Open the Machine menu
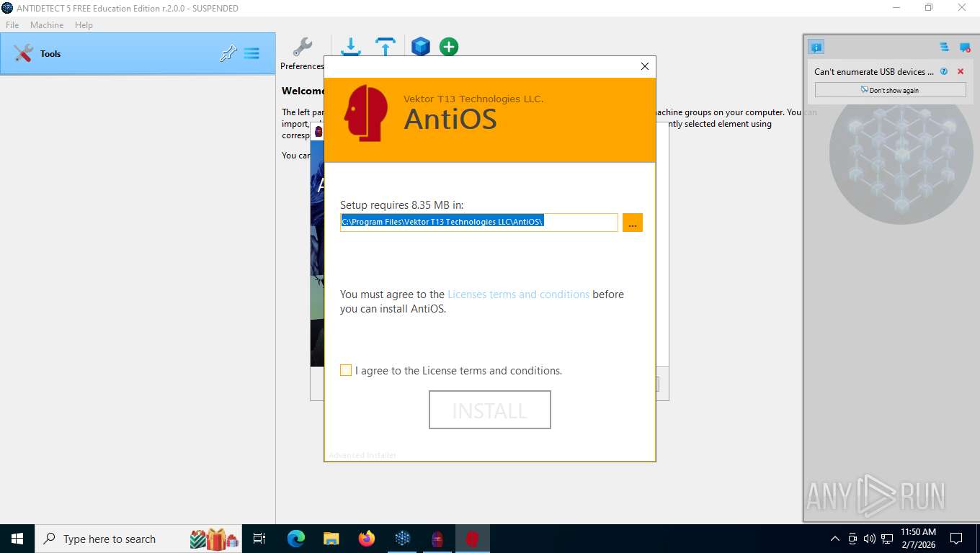The height and width of the screenshot is (553, 980). click(x=47, y=24)
